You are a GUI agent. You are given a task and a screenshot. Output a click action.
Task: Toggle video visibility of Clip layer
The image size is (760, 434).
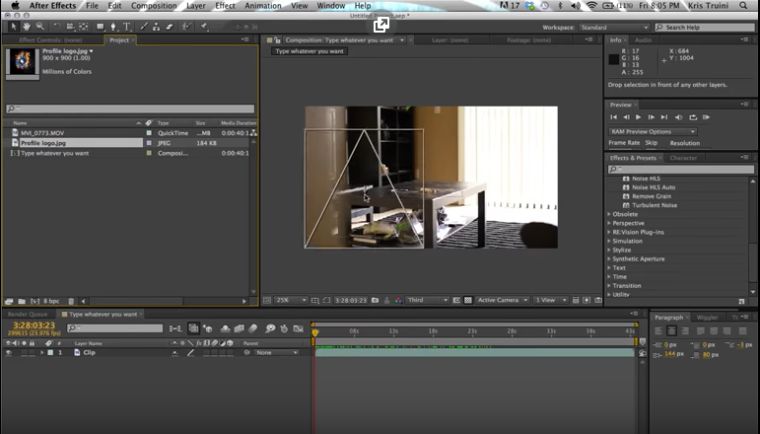[9, 353]
